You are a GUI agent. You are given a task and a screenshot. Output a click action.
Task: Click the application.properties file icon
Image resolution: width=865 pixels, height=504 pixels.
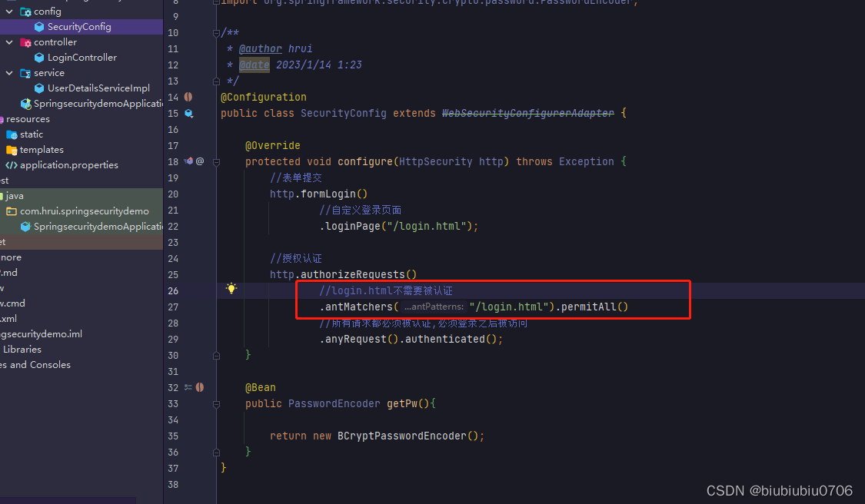click(11, 165)
